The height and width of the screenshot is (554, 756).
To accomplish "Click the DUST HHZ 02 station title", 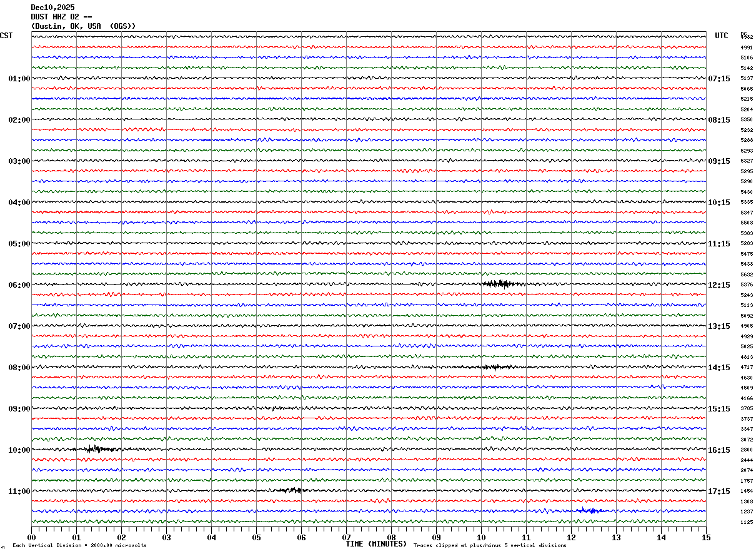I will [x=61, y=17].
